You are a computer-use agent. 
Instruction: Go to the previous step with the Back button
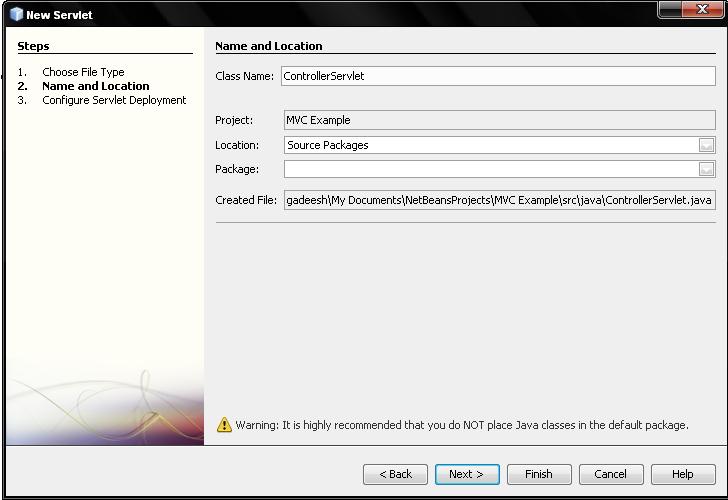pyautogui.click(x=395, y=474)
